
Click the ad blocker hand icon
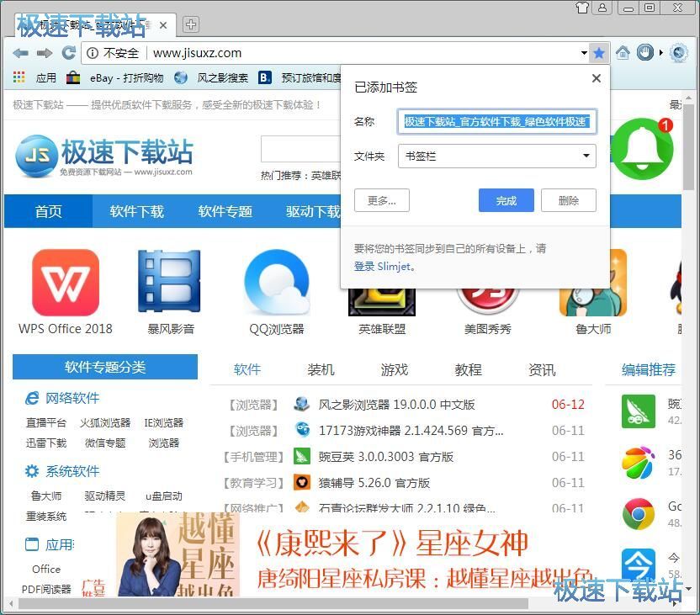pyautogui.click(x=644, y=53)
